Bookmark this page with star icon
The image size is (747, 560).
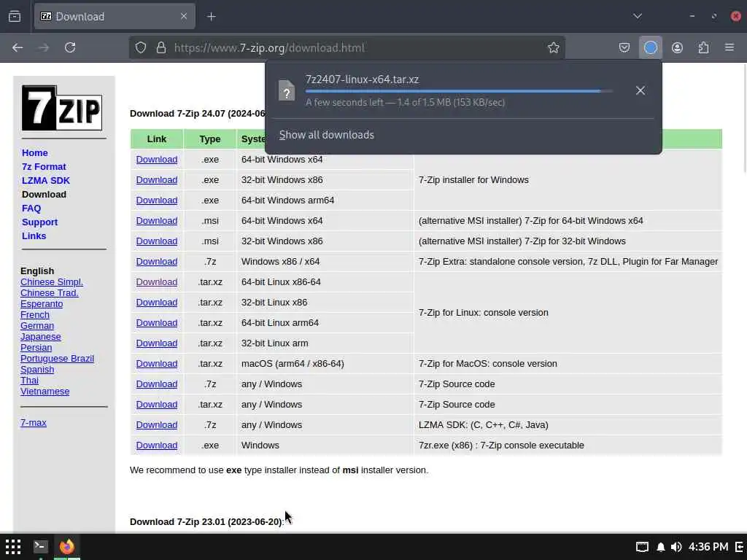553,47
